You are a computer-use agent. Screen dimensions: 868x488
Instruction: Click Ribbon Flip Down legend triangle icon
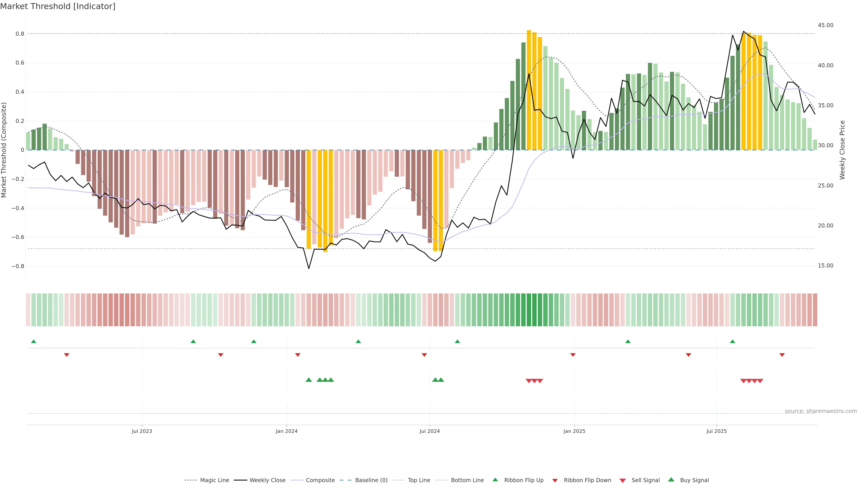click(x=555, y=481)
